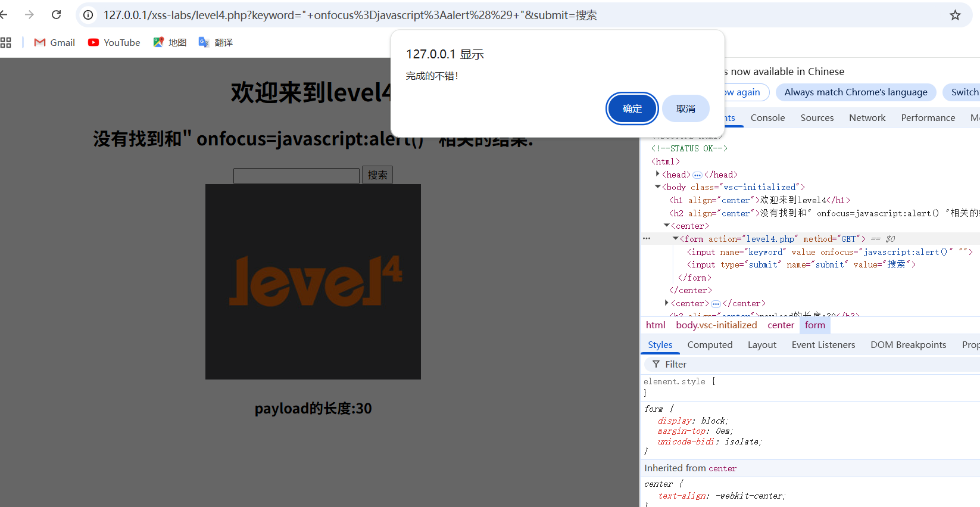Open the Console tab in DevTools

767,117
